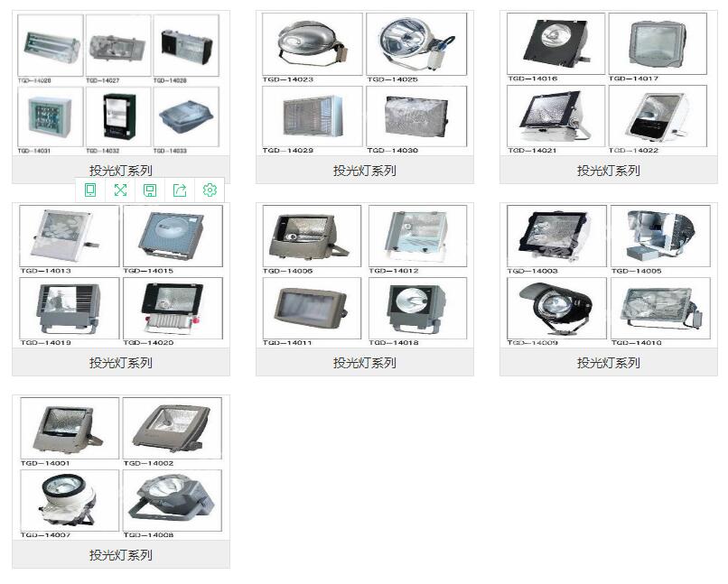Image resolution: width=728 pixels, height=584 pixels.
Task: Click the 投光灯系列 caption below TGD-14011 card
Action: click(365, 363)
